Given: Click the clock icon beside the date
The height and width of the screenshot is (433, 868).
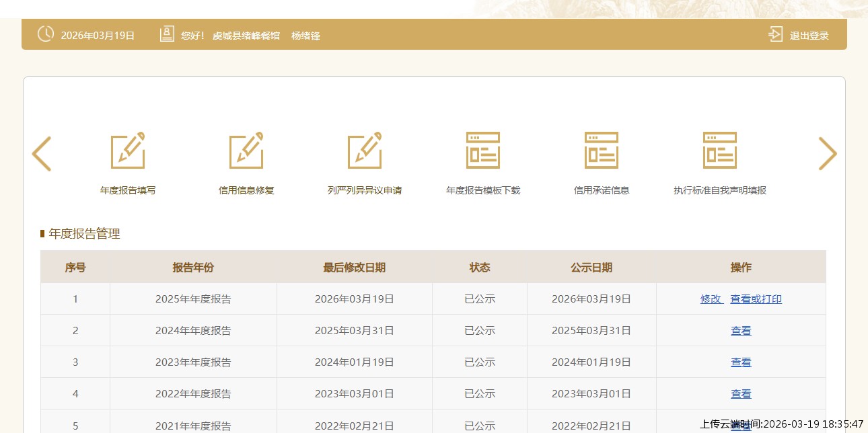Looking at the screenshot, I should (x=46, y=34).
